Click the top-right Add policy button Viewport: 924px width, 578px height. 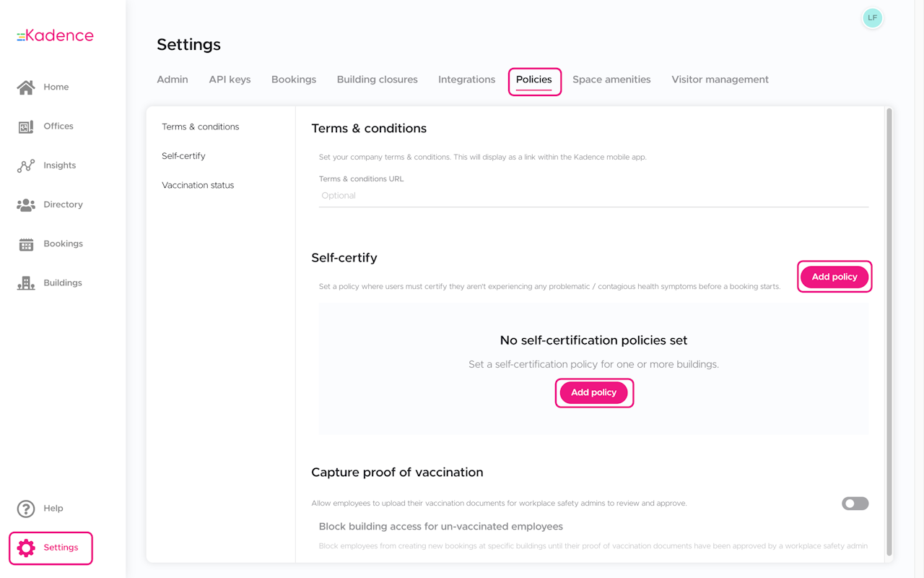click(x=834, y=277)
